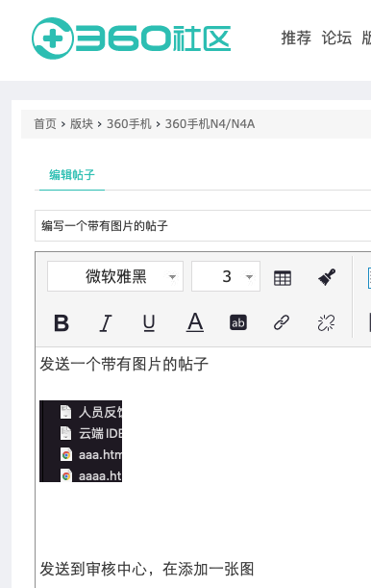The width and height of the screenshot is (371, 588).
Task: Insert a hyperlink with the link icon
Action: [282, 322]
